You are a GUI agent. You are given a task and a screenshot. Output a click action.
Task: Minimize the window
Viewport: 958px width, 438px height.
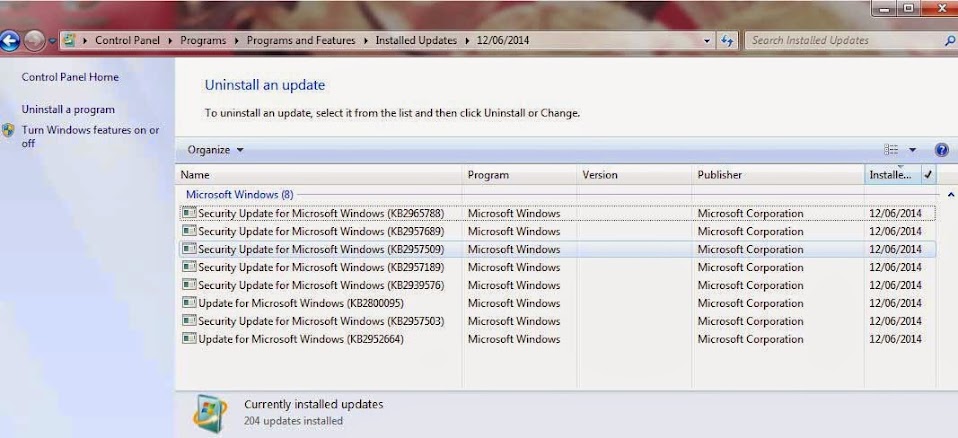pos(885,9)
